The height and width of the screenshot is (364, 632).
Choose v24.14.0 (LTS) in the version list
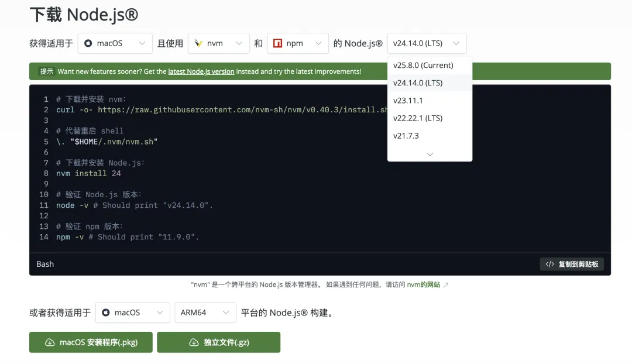[430, 83]
